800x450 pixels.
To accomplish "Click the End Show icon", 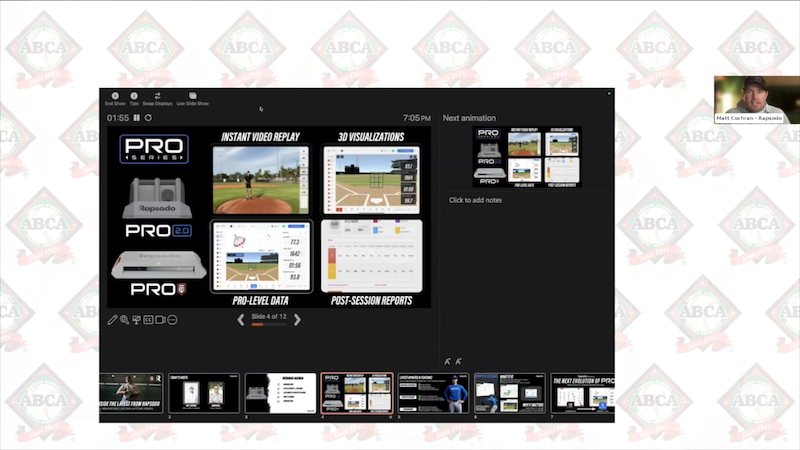I will tap(115, 96).
